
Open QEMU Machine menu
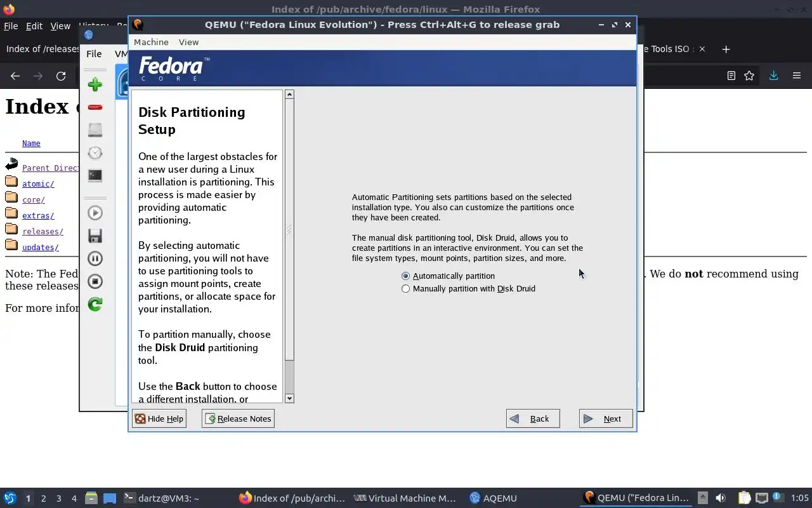(151, 42)
